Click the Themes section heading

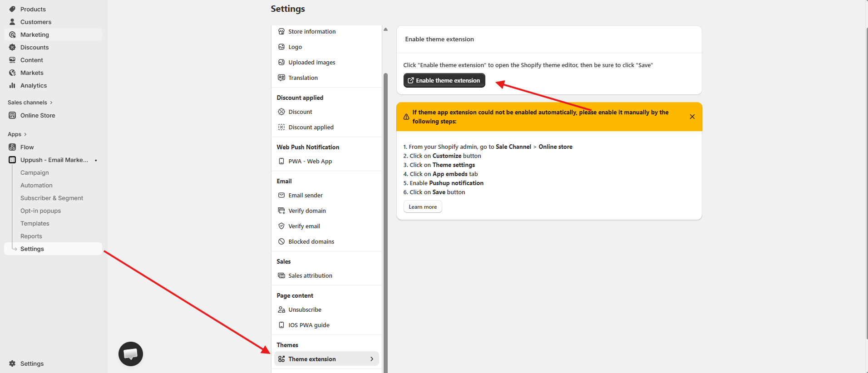[287, 345]
